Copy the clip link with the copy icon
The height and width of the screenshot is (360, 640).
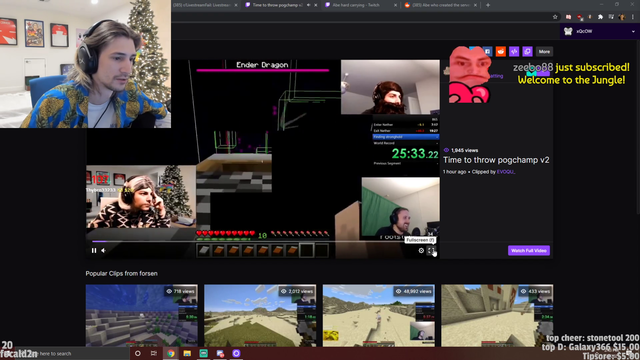(527, 51)
